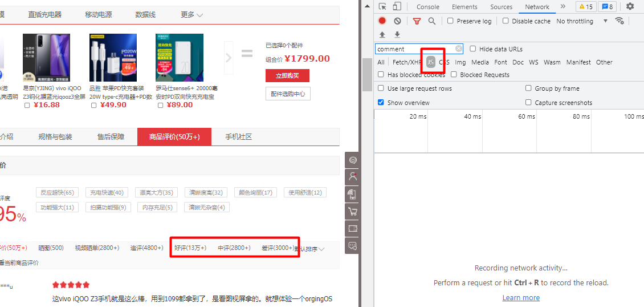Show 中评(2800+) neutral reviews
This screenshot has width=644, height=307.
pyautogui.click(x=234, y=248)
